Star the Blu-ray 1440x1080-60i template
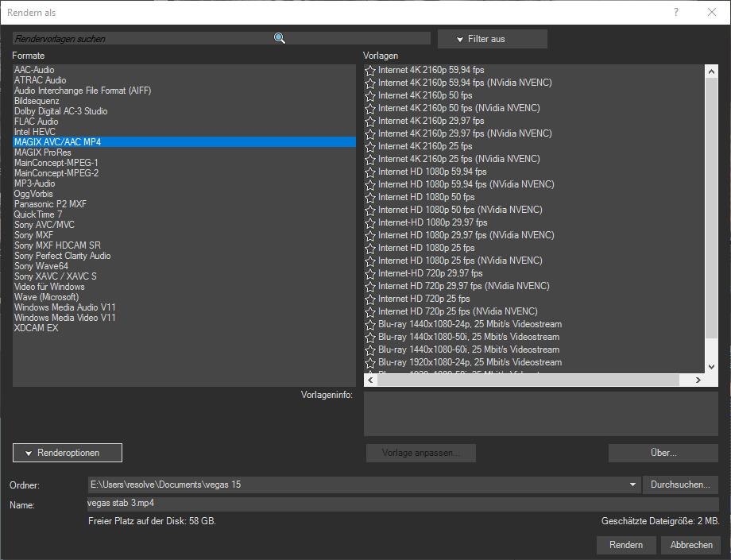Image resolution: width=731 pixels, height=560 pixels. tap(370, 350)
